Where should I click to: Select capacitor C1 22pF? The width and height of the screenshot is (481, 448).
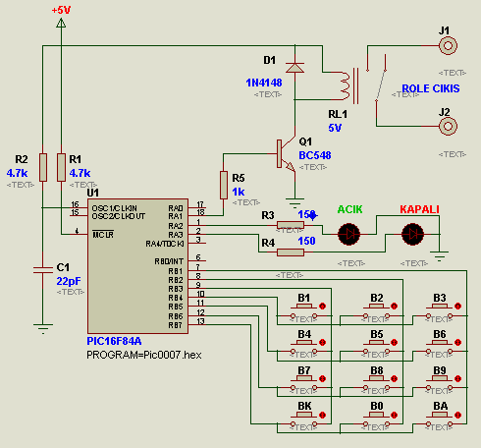(x=43, y=270)
